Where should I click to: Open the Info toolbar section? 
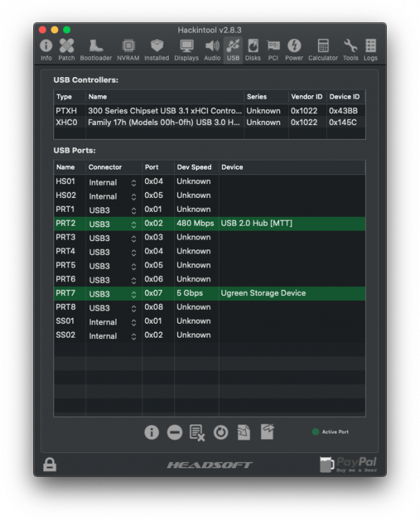point(46,50)
